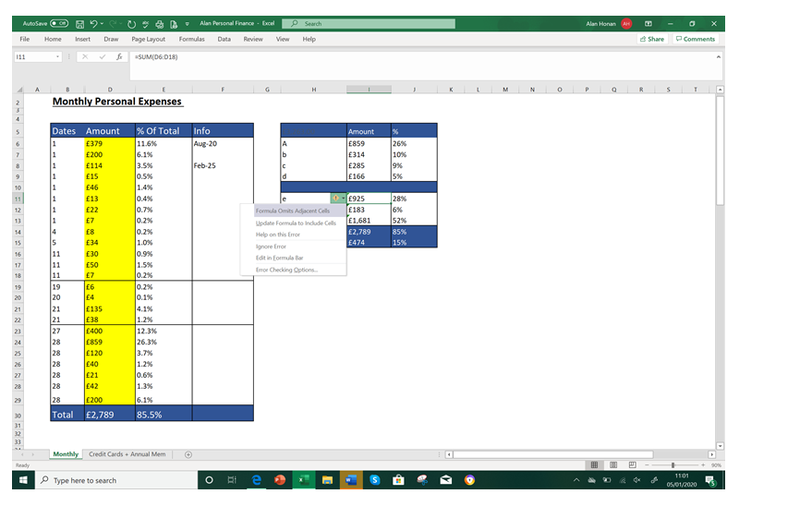Open the ribbon display options icon
This screenshot has height=506, width=812.
(648, 24)
